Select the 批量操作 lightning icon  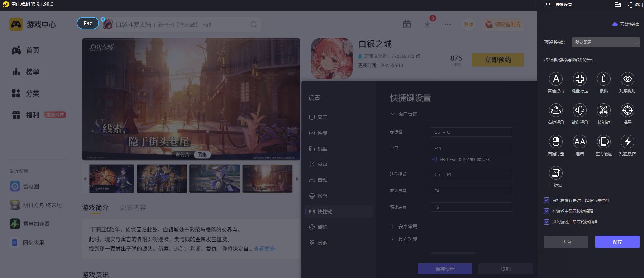[x=628, y=142]
